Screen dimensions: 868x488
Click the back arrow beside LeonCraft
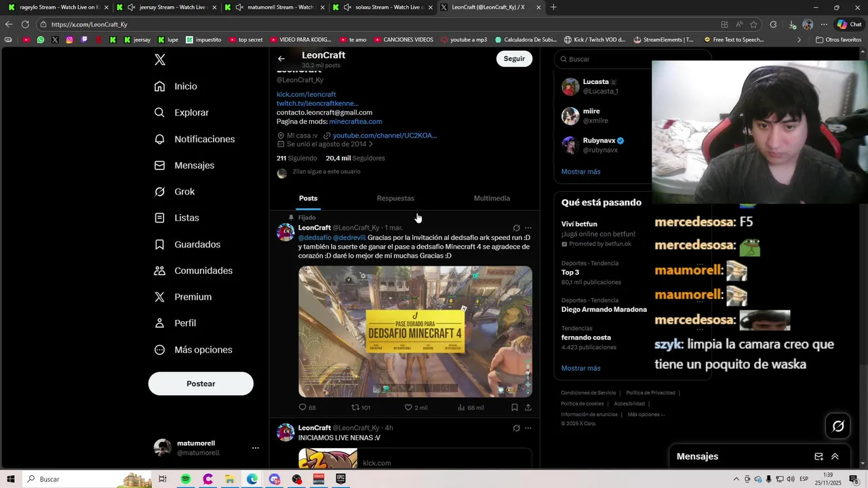281,59
